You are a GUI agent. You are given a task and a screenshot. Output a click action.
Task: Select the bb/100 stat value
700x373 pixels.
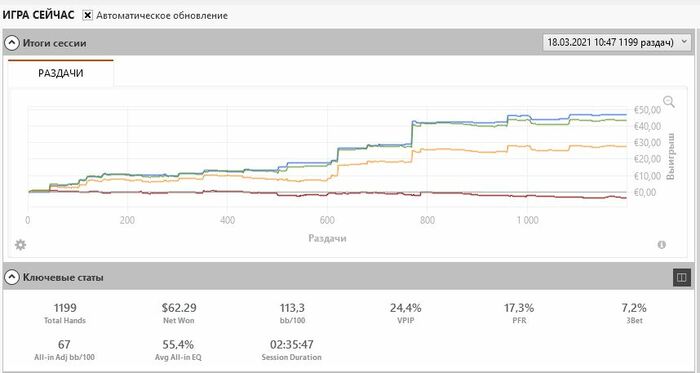coord(294,307)
